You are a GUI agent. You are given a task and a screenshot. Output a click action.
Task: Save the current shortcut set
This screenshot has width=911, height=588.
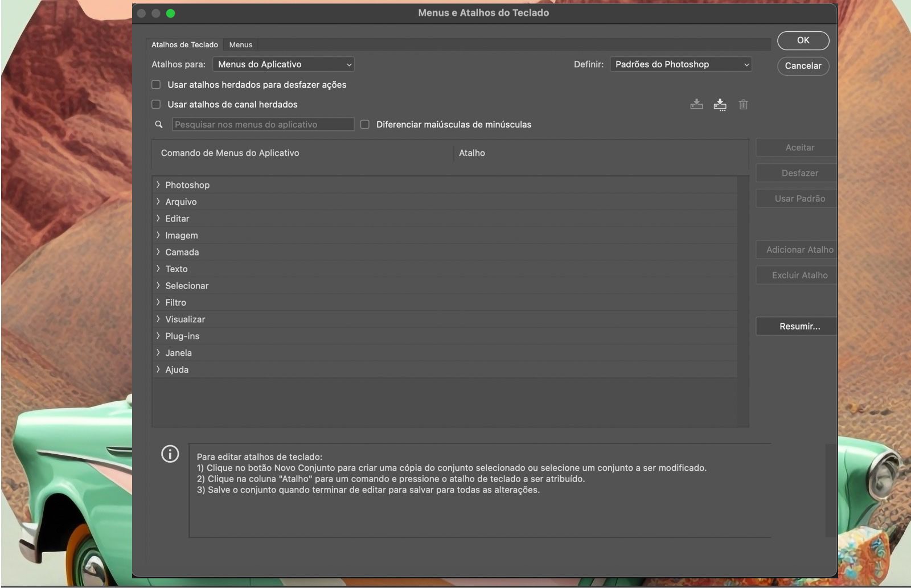click(696, 105)
